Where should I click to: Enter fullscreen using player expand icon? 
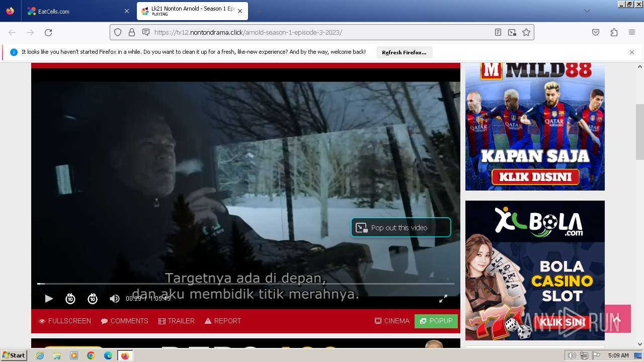(x=443, y=299)
